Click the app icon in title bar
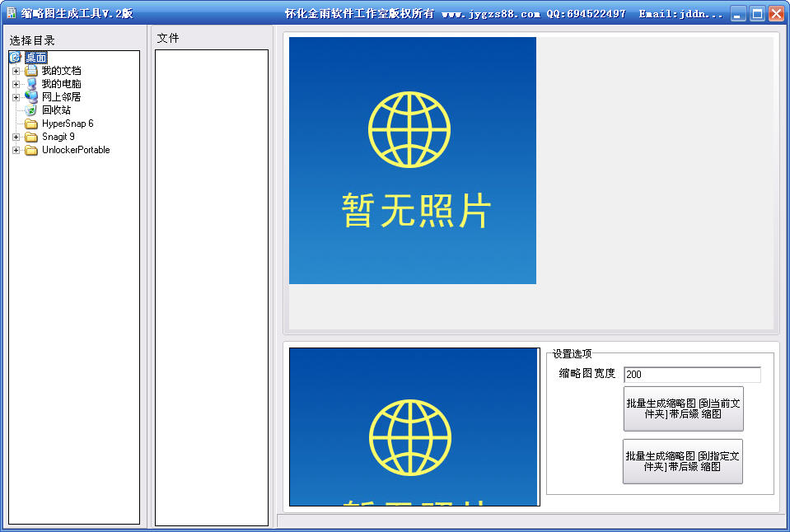The height and width of the screenshot is (532, 790). point(11,13)
